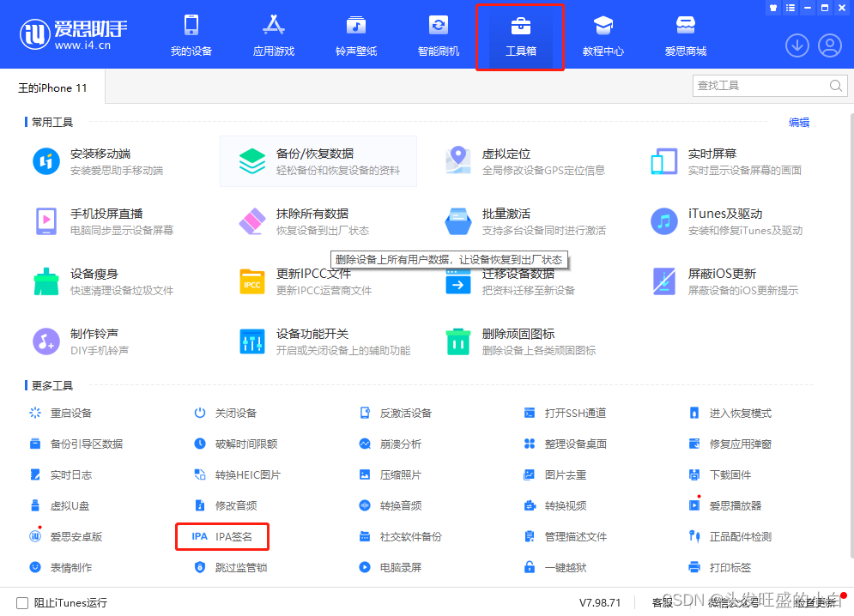Open 一键越狱 jailbreak tool

(555, 567)
